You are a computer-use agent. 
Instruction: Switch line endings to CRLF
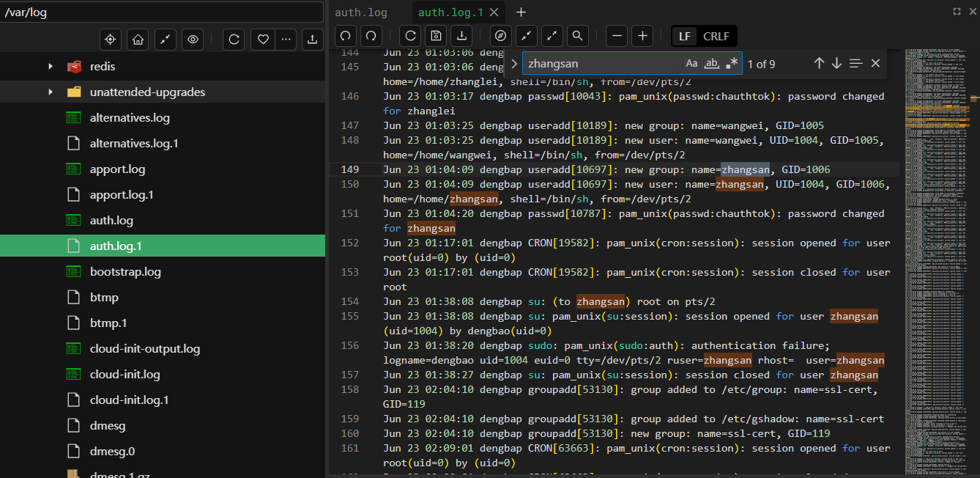(716, 36)
